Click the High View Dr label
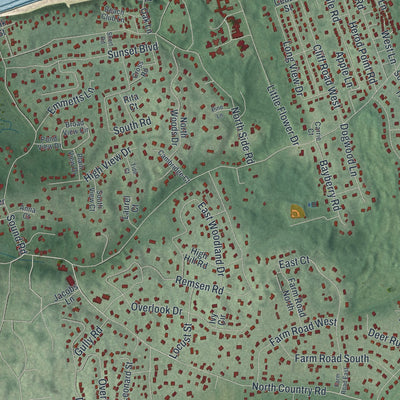This screenshot has width=400, height=400. pyautogui.click(x=107, y=164)
